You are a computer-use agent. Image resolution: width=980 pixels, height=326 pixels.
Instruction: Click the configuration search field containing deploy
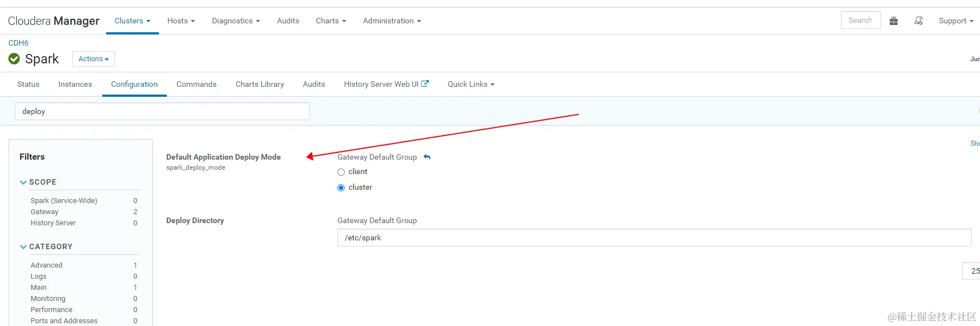(162, 111)
